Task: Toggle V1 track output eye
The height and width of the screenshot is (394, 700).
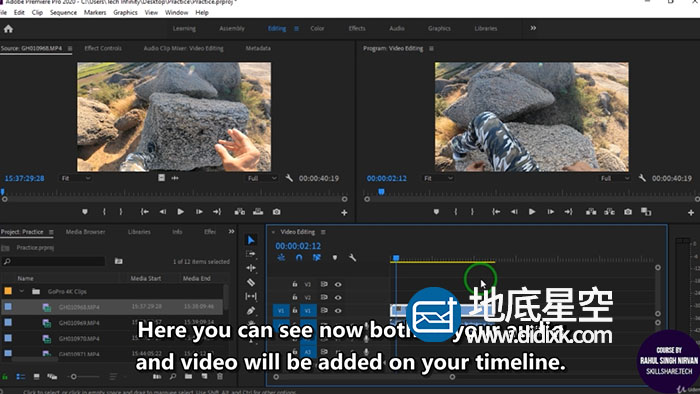Action: [338, 310]
